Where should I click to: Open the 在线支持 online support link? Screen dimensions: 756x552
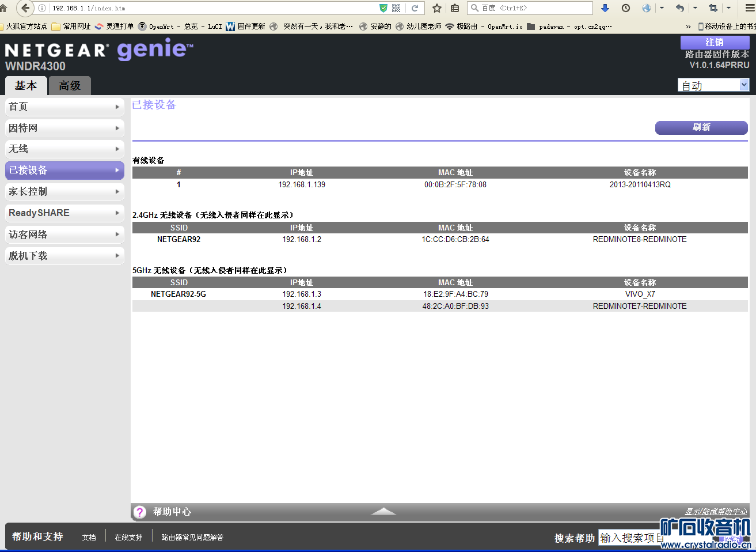pos(128,537)
